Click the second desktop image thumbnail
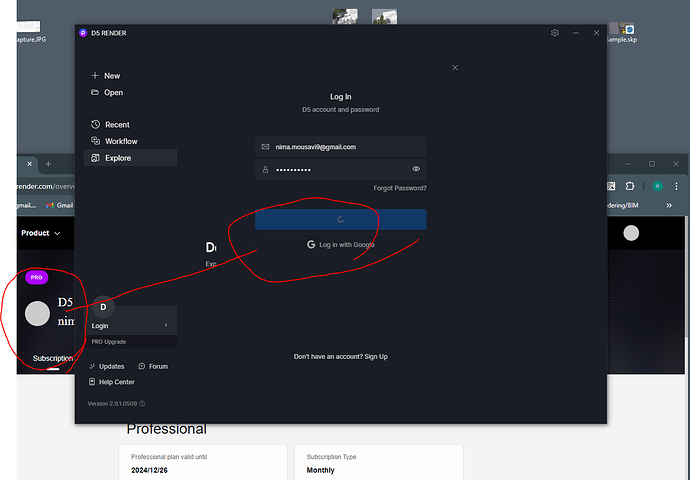 [x=384, y=16]
